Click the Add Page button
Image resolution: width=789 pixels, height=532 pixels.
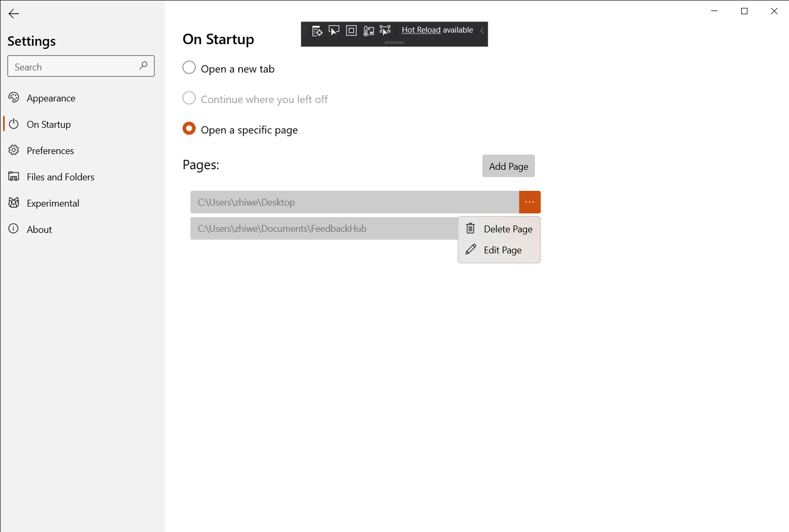tap(509, 166)
